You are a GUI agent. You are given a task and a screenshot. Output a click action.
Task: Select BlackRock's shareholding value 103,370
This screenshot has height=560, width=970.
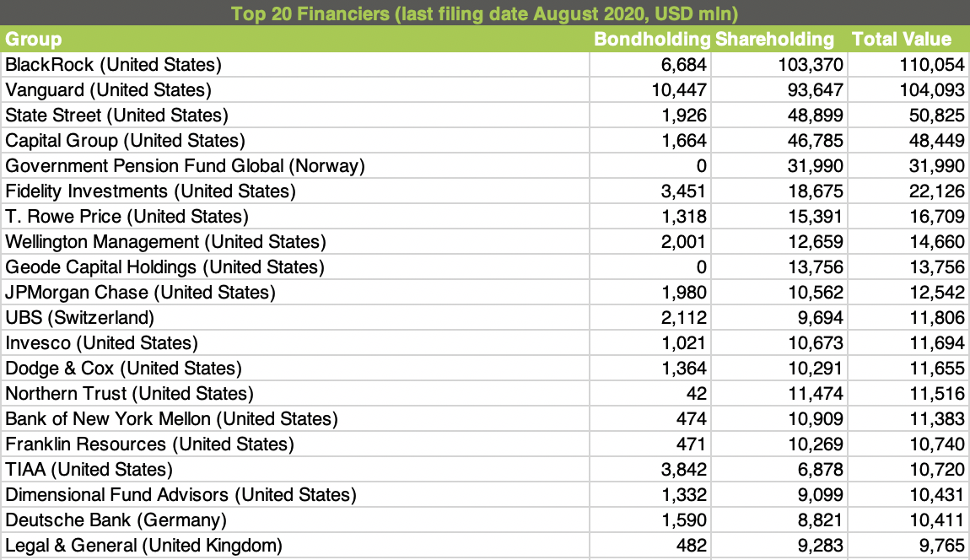click(779, 64)
